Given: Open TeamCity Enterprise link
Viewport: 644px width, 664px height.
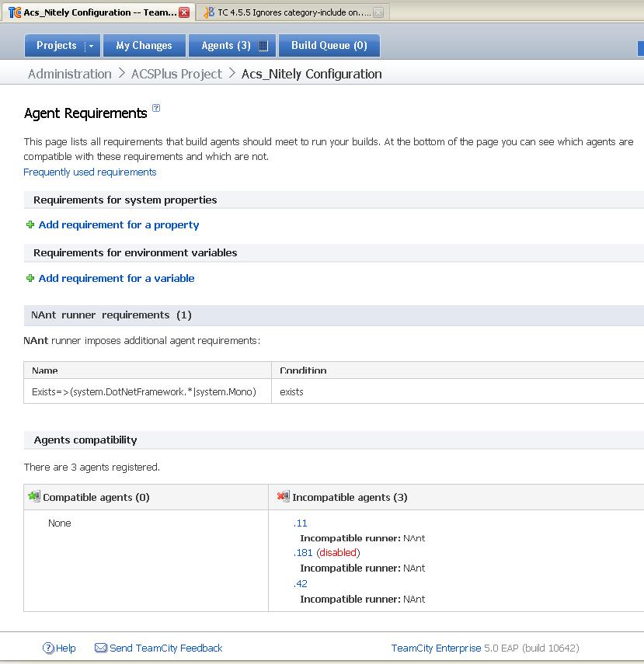Looking at the screenshot, I should [436, 648].
